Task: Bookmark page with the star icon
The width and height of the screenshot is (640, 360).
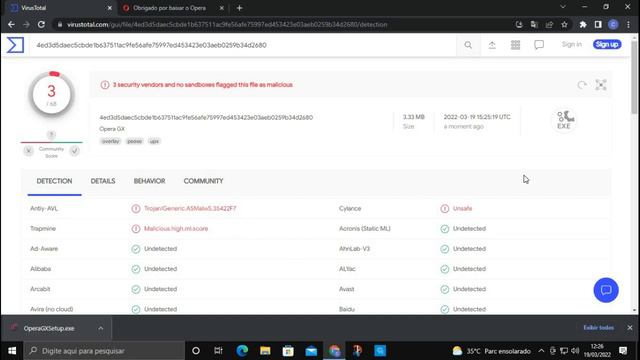Action: point(564,24)
